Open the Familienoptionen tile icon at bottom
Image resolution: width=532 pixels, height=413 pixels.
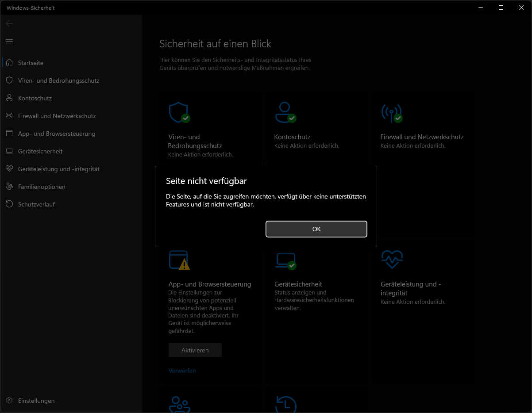coord(180,404)
